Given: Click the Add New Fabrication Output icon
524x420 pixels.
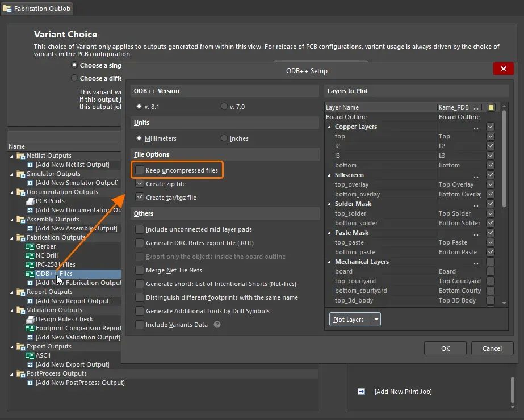Looking at the screenshot, I should 30,283.
